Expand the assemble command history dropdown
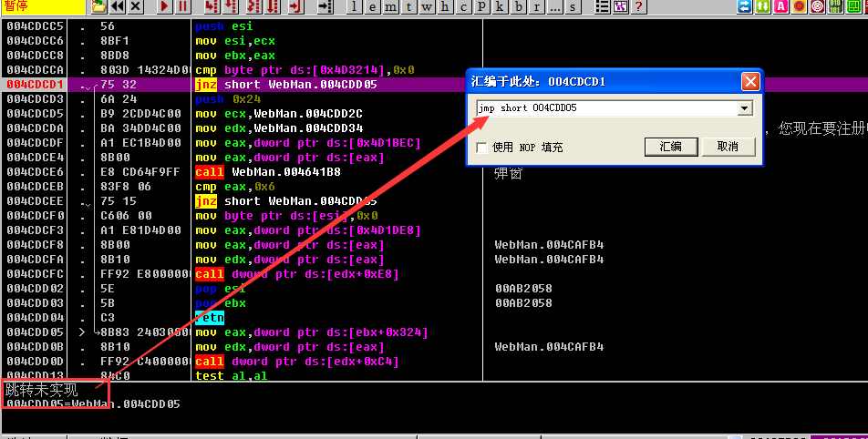The width and height of the screenshot is (868, 439). tap(745, 108)
